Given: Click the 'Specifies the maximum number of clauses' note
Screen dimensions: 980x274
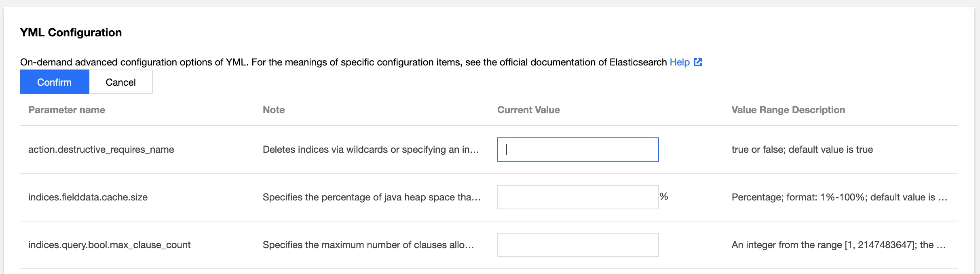Looking at the screenshot, I should tap(368, 245).
